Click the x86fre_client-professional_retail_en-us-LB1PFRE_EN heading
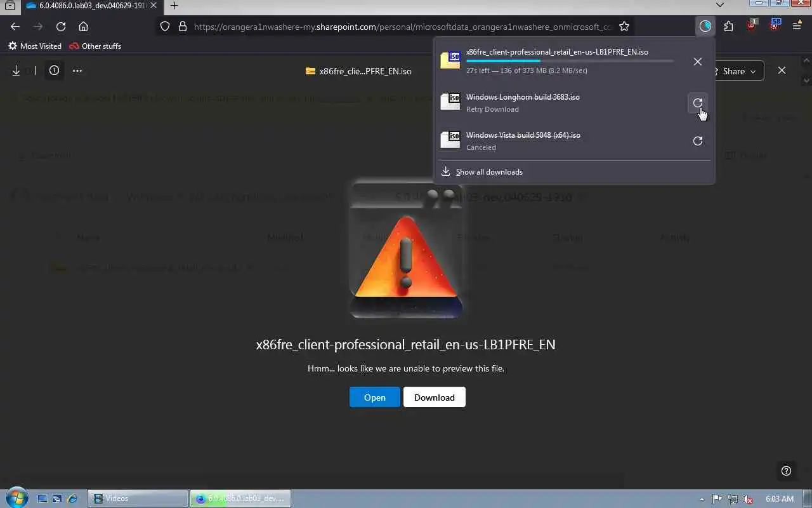 click(x=406, y=345)
